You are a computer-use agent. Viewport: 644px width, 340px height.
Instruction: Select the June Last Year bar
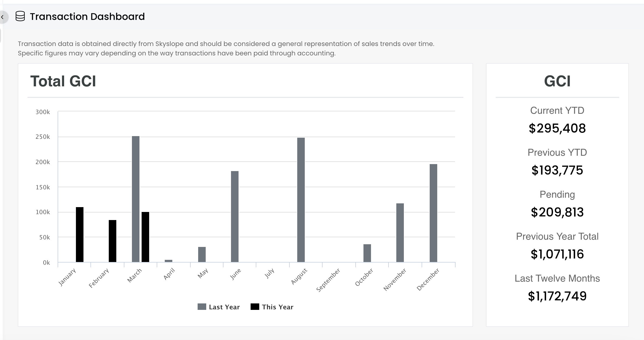[x=235, y=217]
